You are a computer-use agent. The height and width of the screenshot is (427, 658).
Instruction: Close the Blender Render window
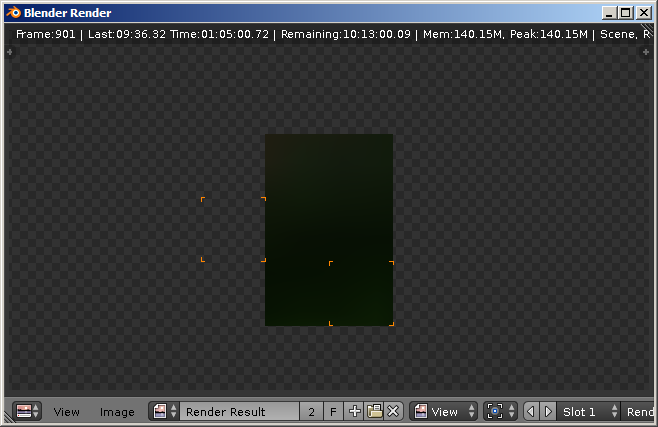(x=644, y=13)
